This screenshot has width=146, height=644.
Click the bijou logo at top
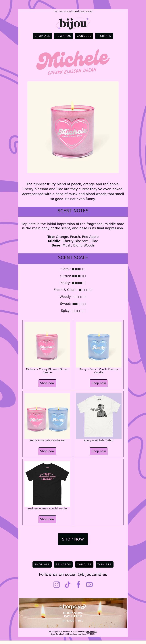tap(73, 24)
